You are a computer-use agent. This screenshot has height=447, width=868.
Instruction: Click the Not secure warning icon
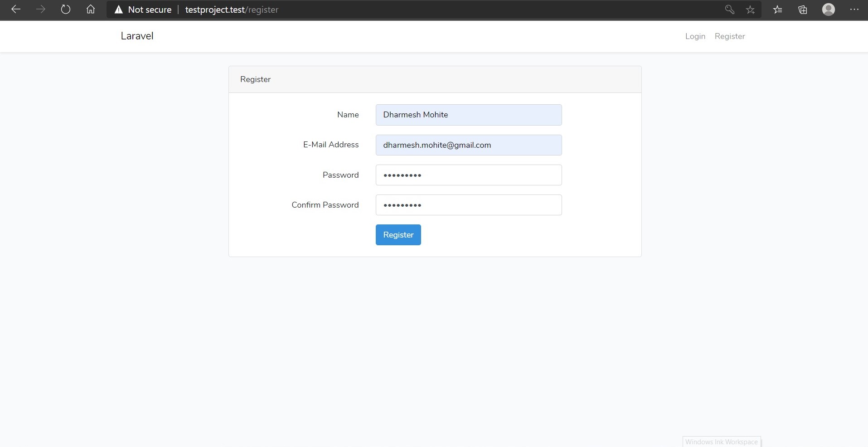point(119,10)
